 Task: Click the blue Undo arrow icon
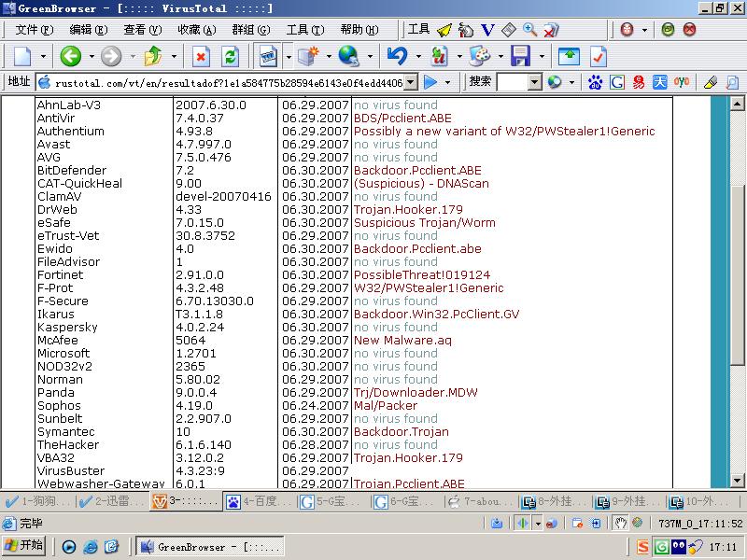pos(397,56)
